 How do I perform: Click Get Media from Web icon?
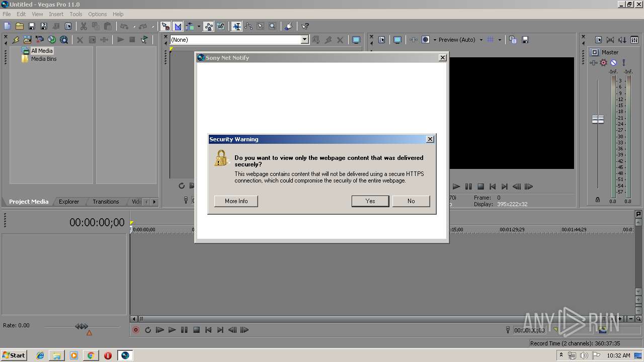point(63,40)
